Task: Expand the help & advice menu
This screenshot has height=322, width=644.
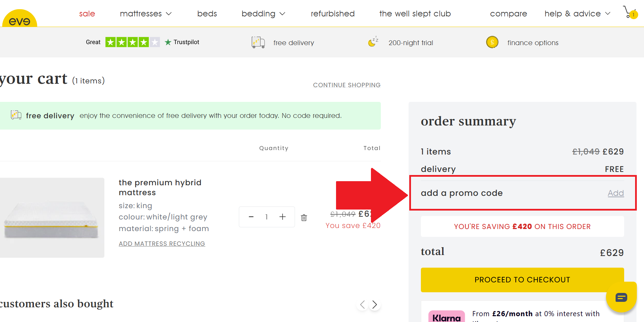Action: coord(577,14)
